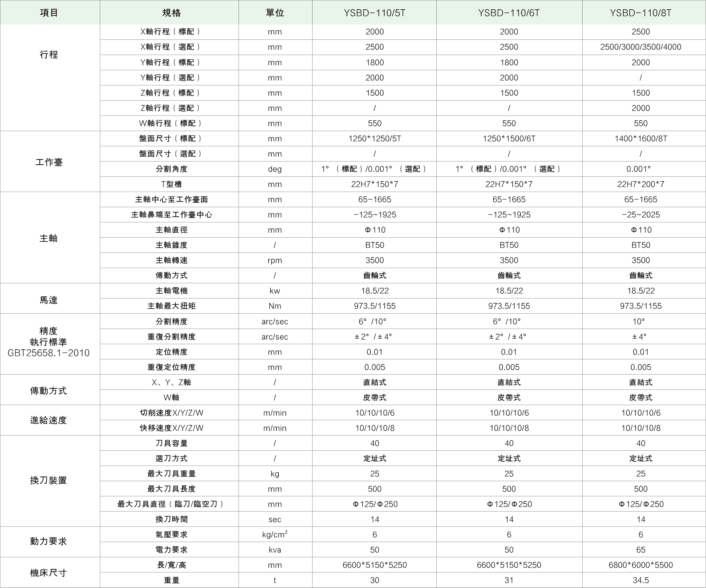Click the 單位 column header

[x=275, y=13]
